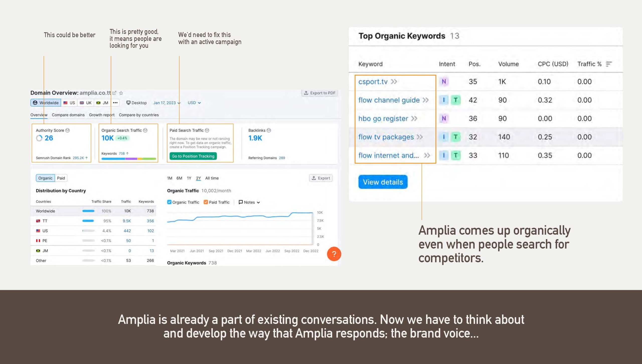
Task: Switch to the Compare domains tab
Action: coord(68,115)
